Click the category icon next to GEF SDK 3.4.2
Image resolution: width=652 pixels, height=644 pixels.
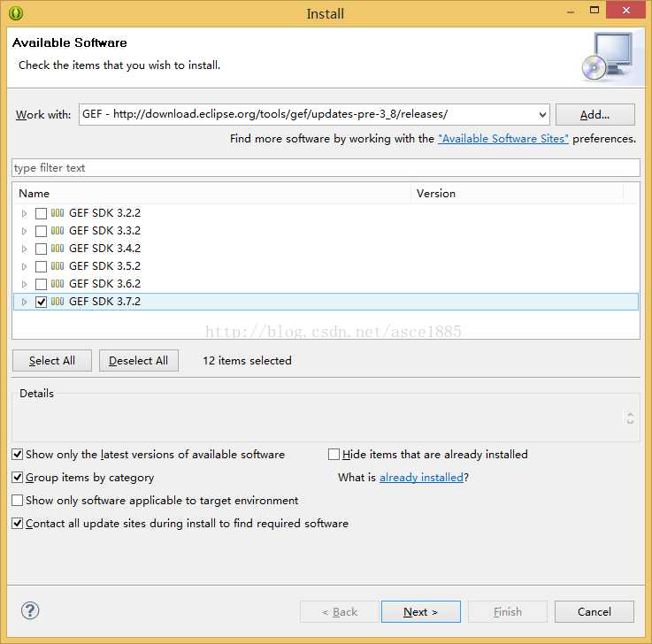[58, 249]
